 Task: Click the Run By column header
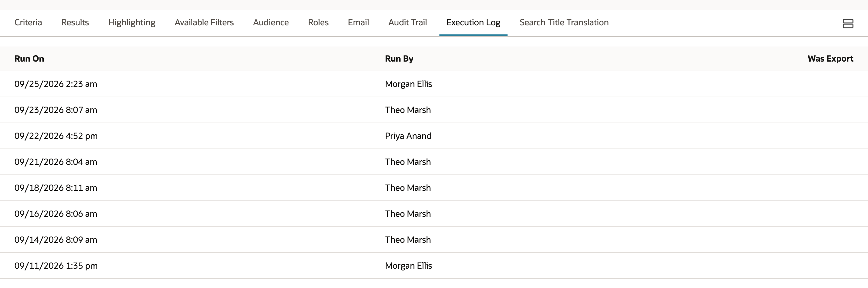coord(399,59)
